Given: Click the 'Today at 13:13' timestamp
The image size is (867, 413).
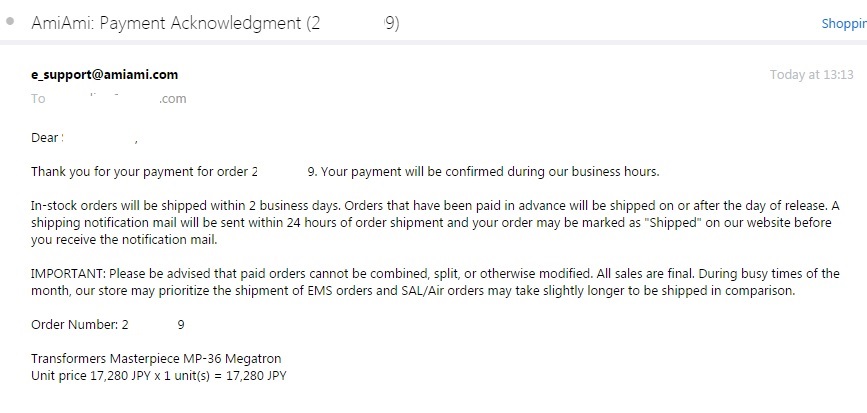Looking at the screenshot, I should (x=811, y=75).
